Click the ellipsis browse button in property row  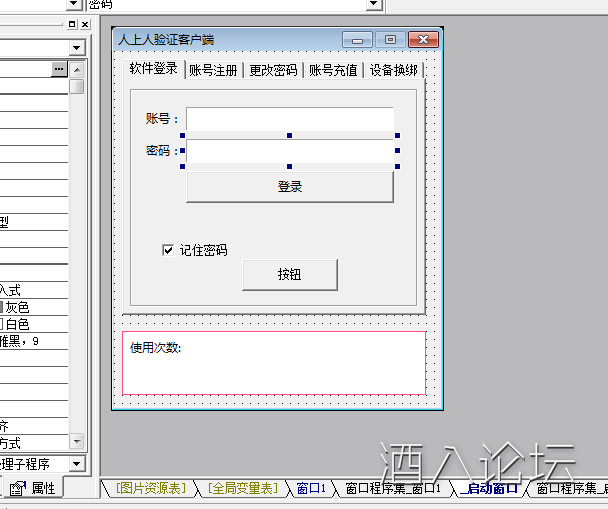(x=59, y=69)
